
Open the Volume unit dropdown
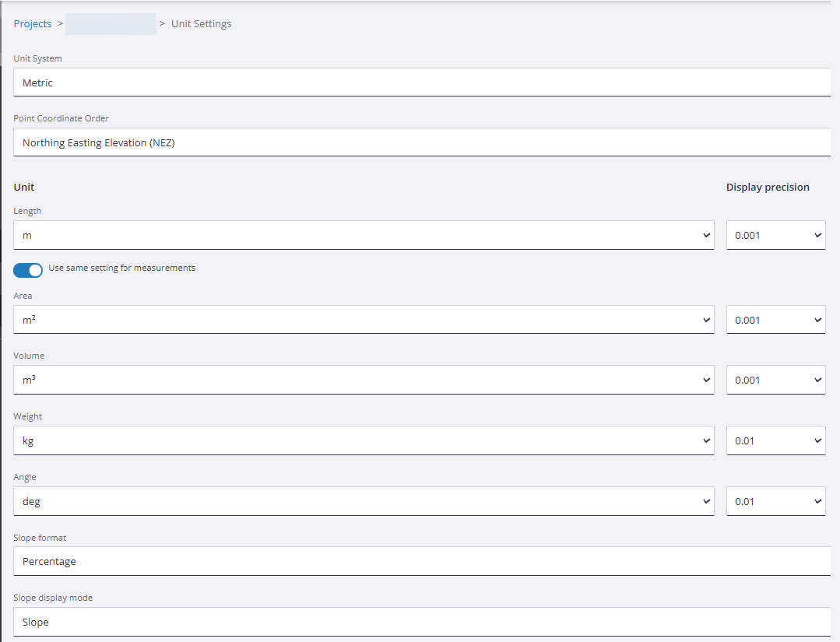pyautogui.click(x=363, y=380)
